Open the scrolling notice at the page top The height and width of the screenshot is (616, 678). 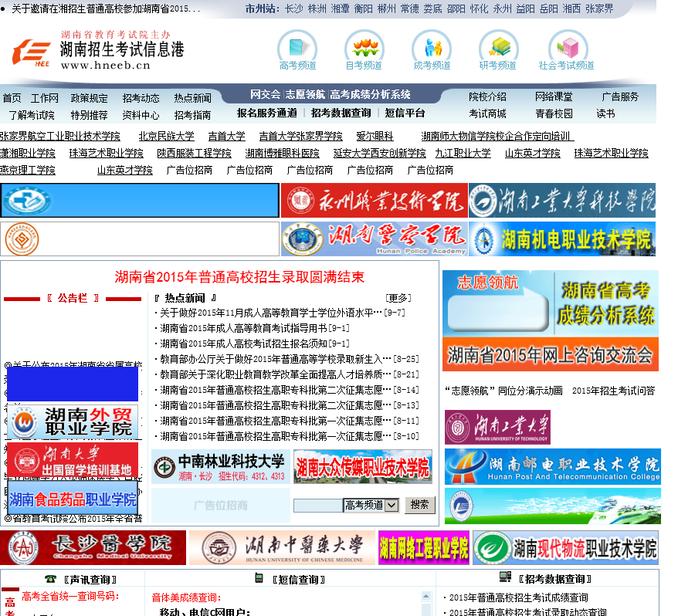[x=106, y=8]
